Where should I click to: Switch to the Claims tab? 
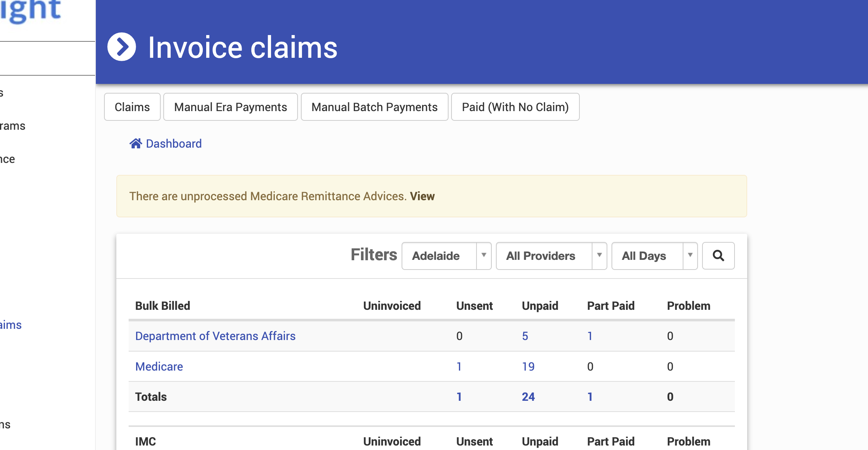click(132, 107)
